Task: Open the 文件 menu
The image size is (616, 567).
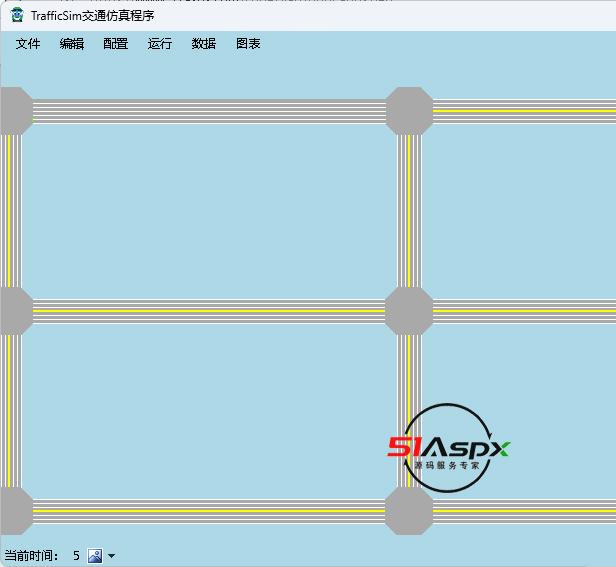Action: click(28, 44)
